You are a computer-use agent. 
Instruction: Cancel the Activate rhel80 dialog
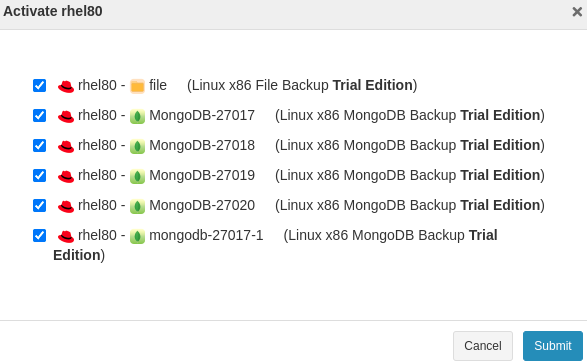[483, 346]
